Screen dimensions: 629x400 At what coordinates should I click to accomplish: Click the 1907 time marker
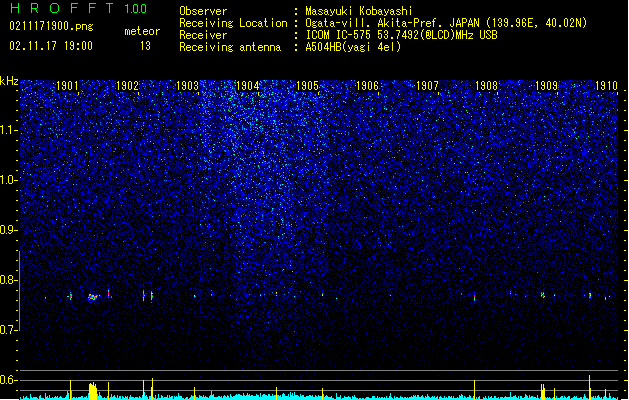point(427,86)
